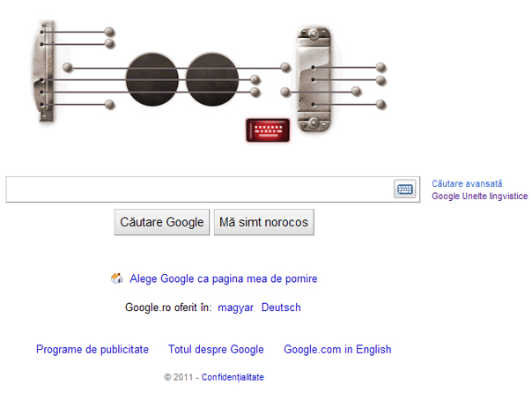Click the house icon beside homepage link
The height and width of the screenshot is (400, 532).
click(117, 278)
